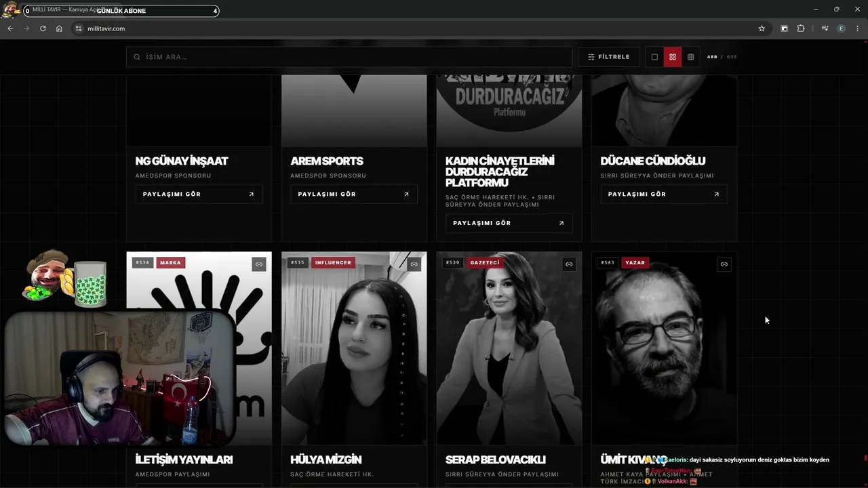Bookmark this page with the star icon

point(762,28)
